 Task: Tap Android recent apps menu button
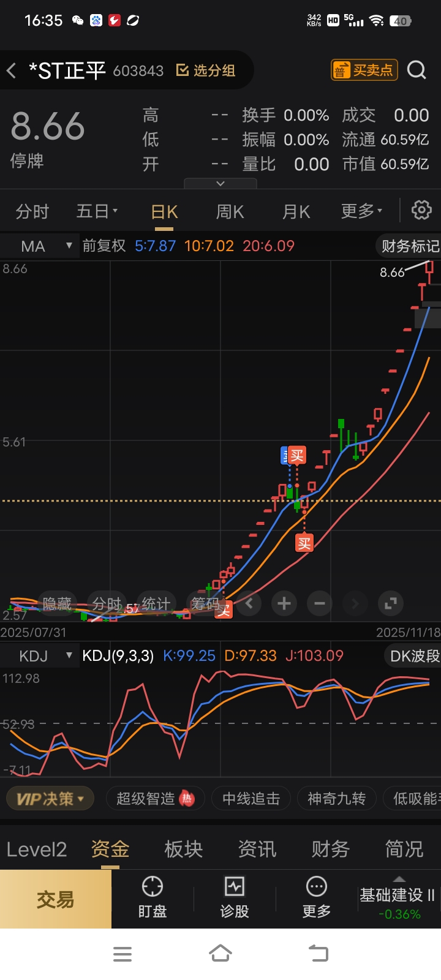click(x=123, y=954)
